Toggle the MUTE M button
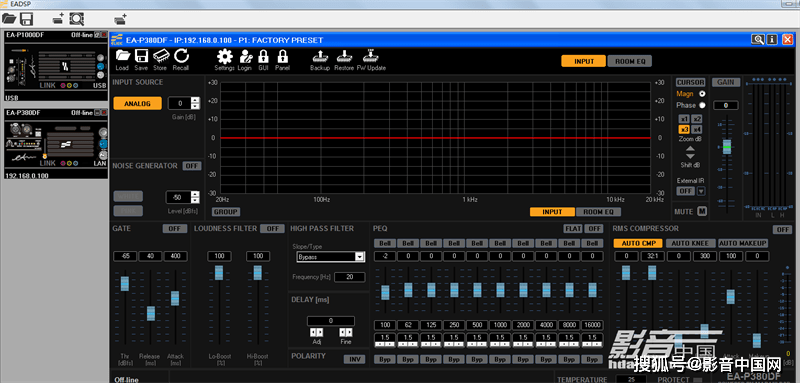800x383 pixels. pos(702,211)
